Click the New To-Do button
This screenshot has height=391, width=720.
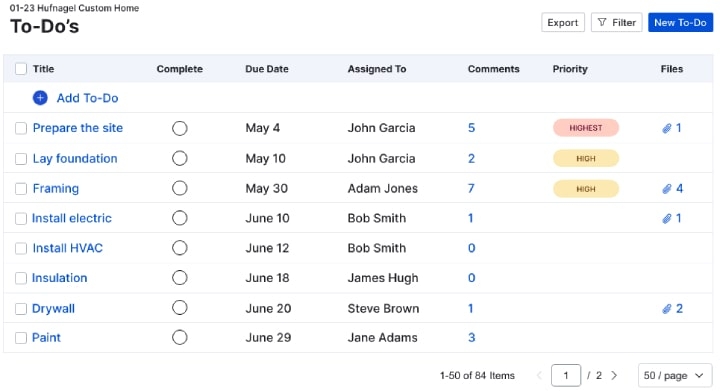[680, 22]
